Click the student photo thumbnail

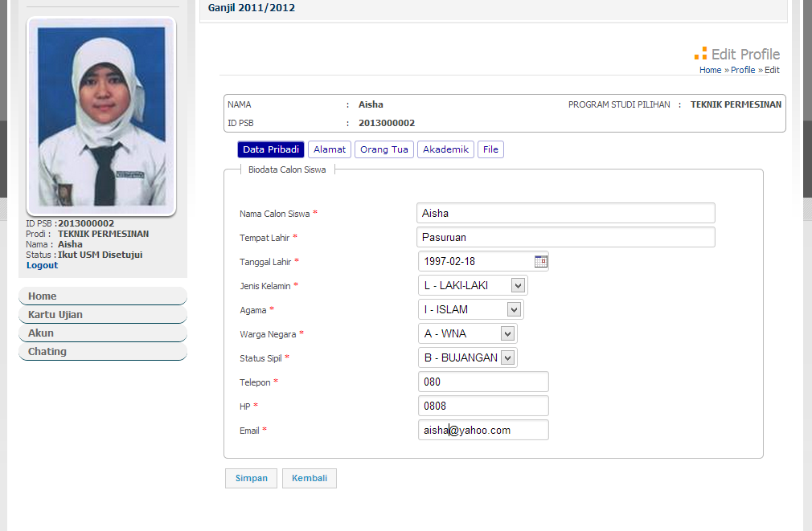pyautogui.click(x=101, y=116)
